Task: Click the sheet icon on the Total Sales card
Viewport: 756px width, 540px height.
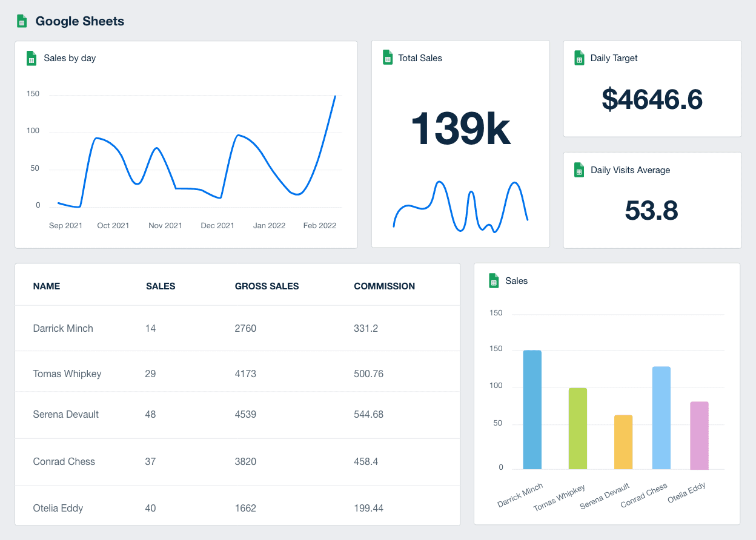Action: [x=387, y=58]
